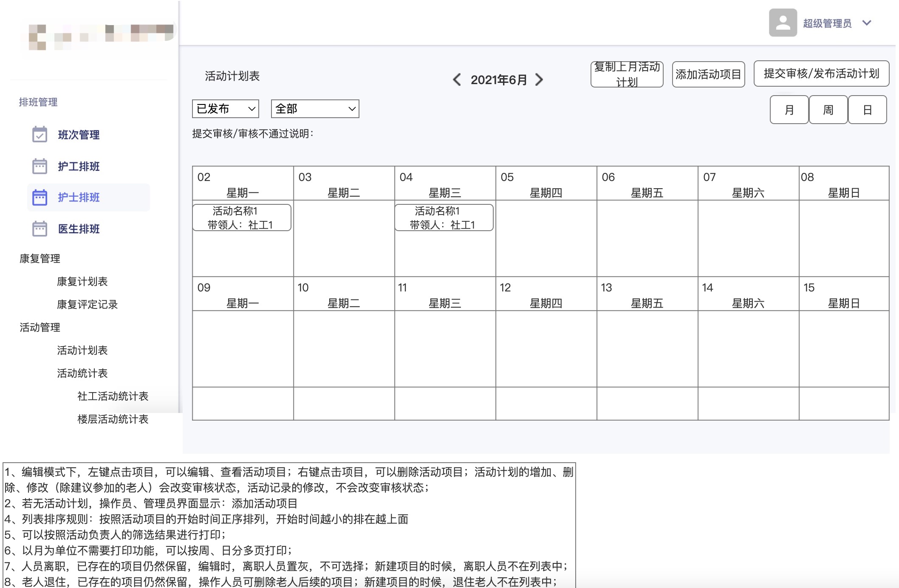Open 护工排班 menu item
The image size is (899, 588).
point(79,166)
